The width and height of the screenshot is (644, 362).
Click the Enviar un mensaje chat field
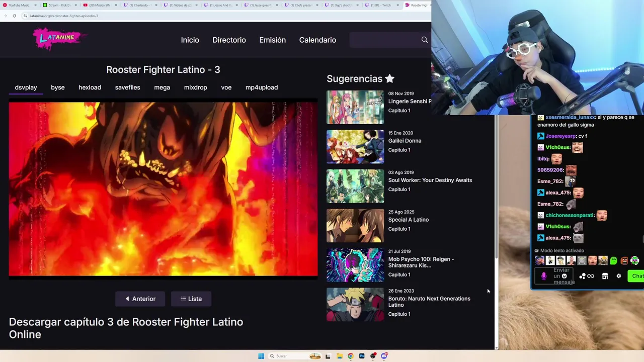tap(554, 276)
